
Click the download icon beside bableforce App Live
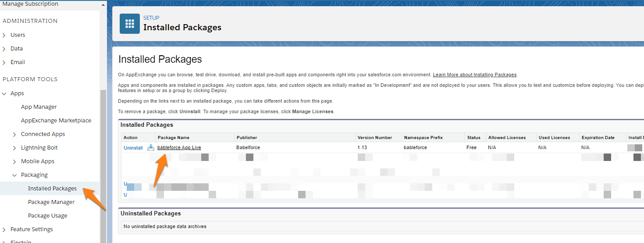(151, 147)
